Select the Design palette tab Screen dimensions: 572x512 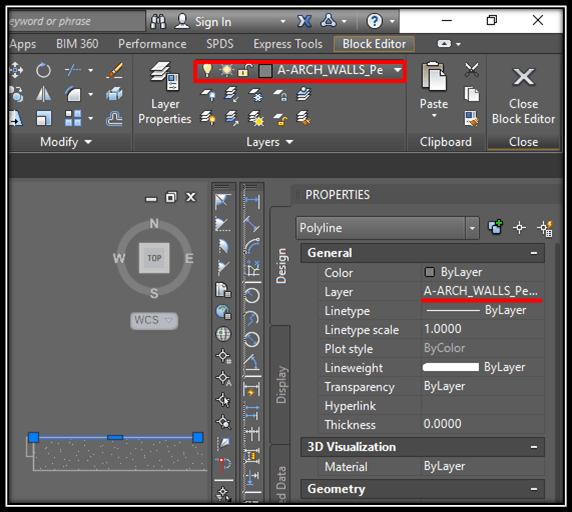pyautogui.click(x=281, y=265)
